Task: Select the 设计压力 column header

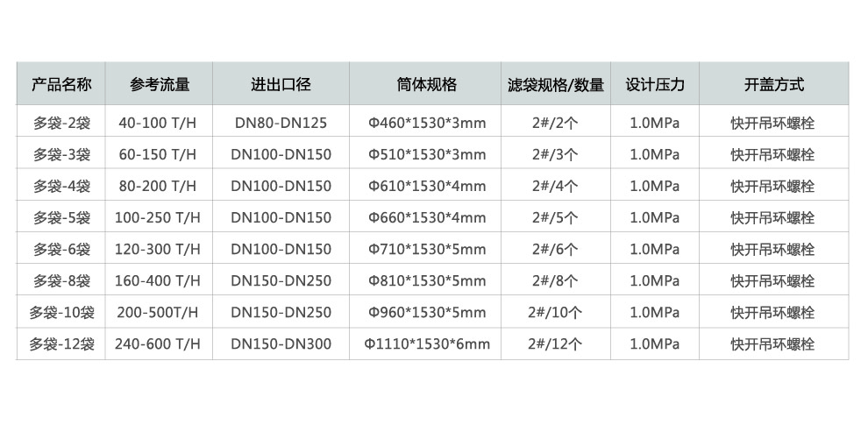Action: click(655, 85)
